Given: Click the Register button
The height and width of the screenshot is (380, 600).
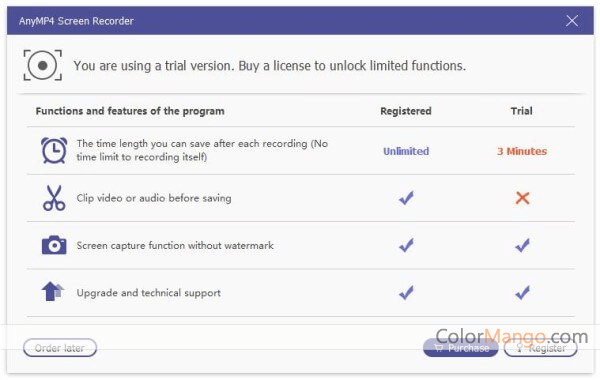Looking at the screenshot, I should 540,348.
